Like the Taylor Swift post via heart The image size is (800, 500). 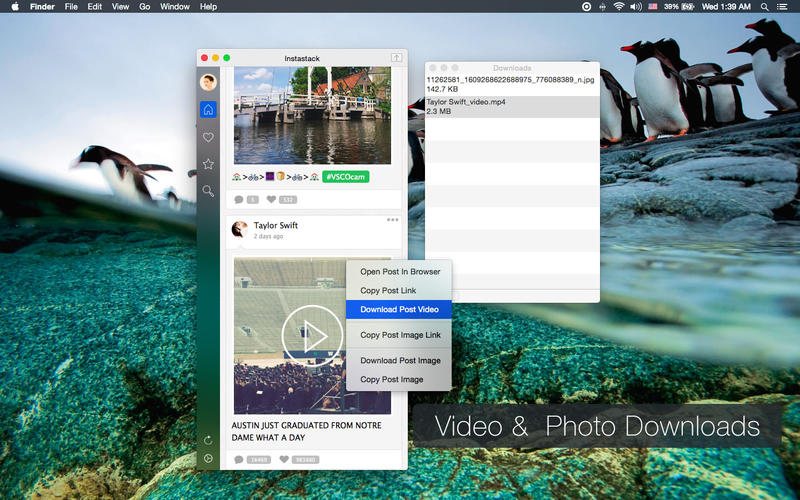(284, 460)
